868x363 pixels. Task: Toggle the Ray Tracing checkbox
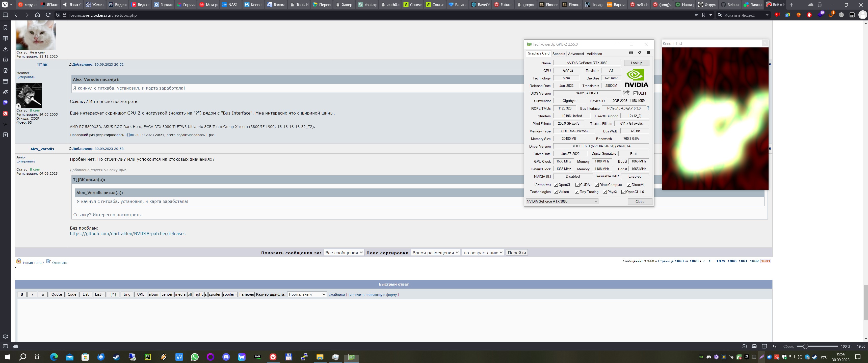pos(577,192)
